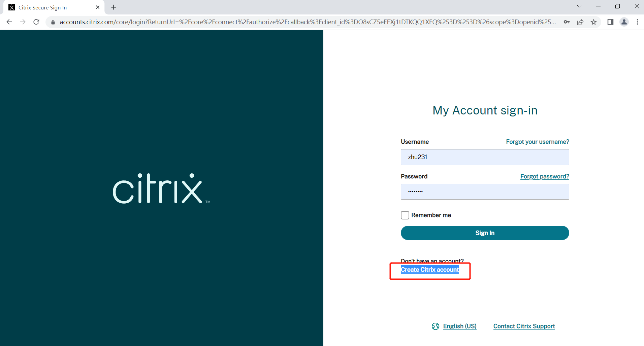Click the globe icon next to English

click(x=435, y=326)
